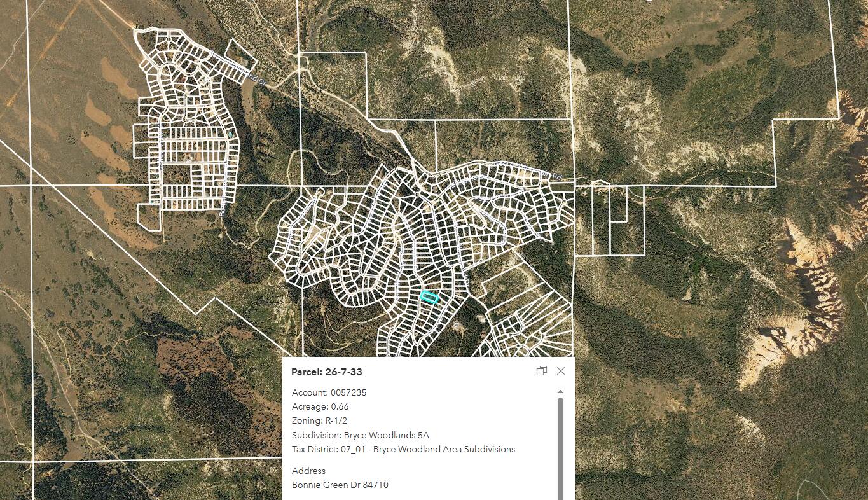This screenshot has height=500, width=868.
Task: Click the Acreage: 0.66 line
Action: (320, 406)
